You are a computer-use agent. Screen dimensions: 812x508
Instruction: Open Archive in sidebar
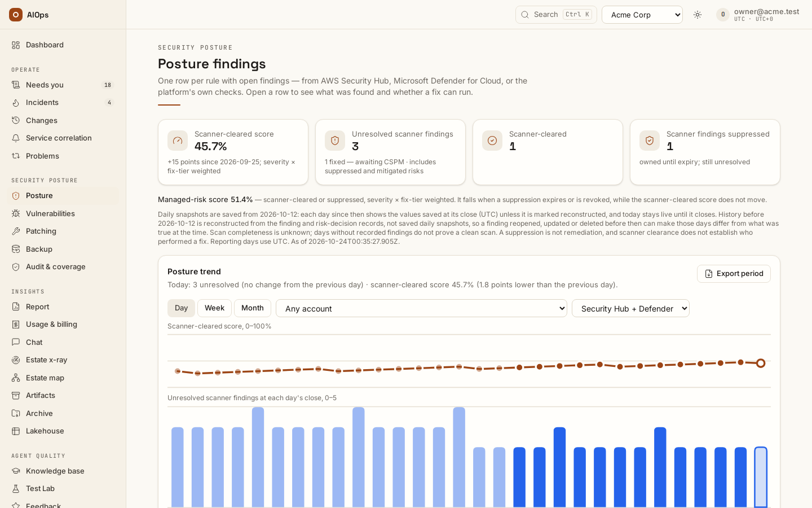coord(63,413)
